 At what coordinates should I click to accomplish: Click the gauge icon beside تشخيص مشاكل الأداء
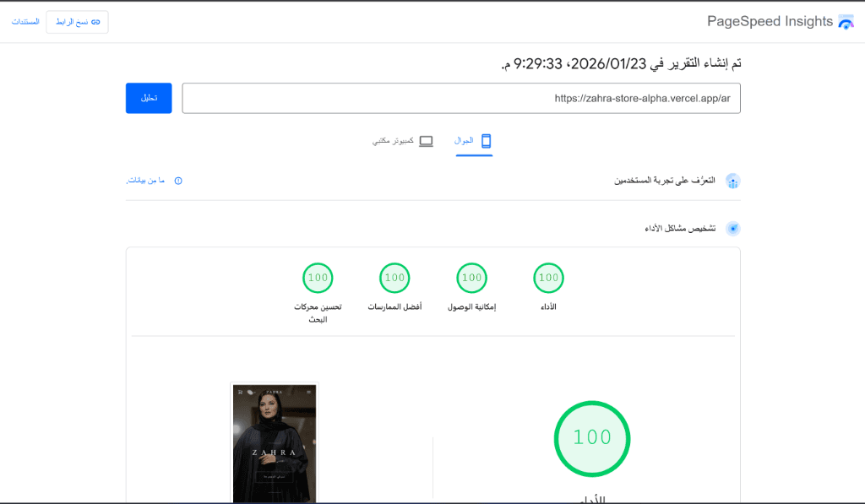point(732,228)
